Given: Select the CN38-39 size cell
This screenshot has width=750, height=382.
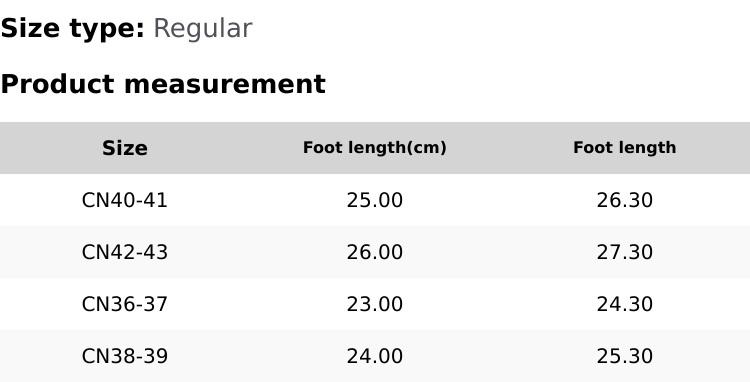Looking at the screenshot, I should 125,356.
